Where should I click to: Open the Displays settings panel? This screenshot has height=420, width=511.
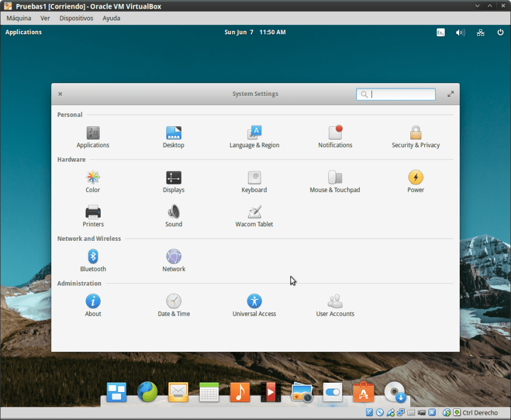(173, 181)
